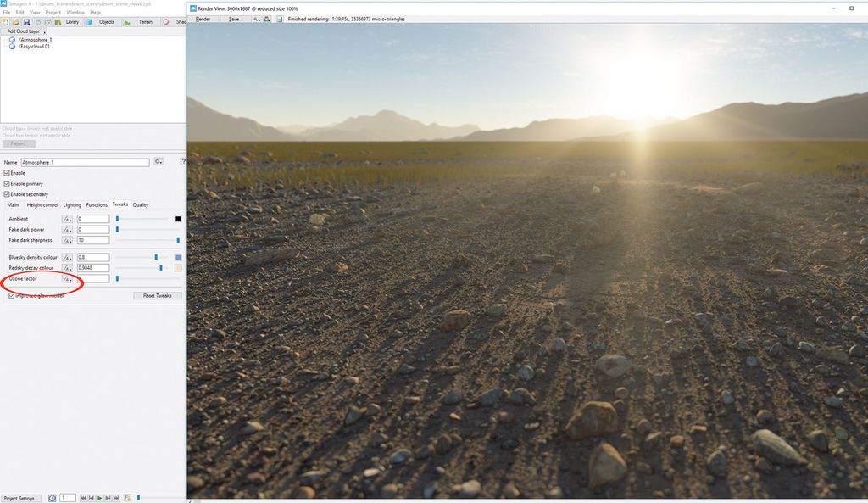Pick the Redsky decay colour swatch

coord(179,267)
